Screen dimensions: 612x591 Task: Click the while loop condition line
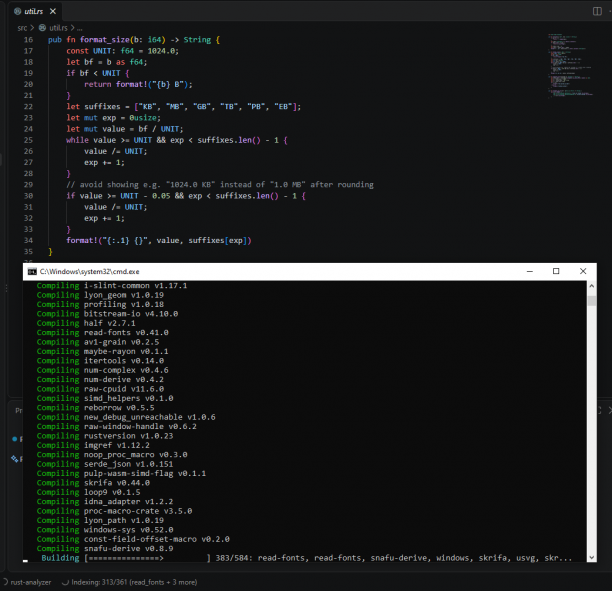(x=177, y=140)
